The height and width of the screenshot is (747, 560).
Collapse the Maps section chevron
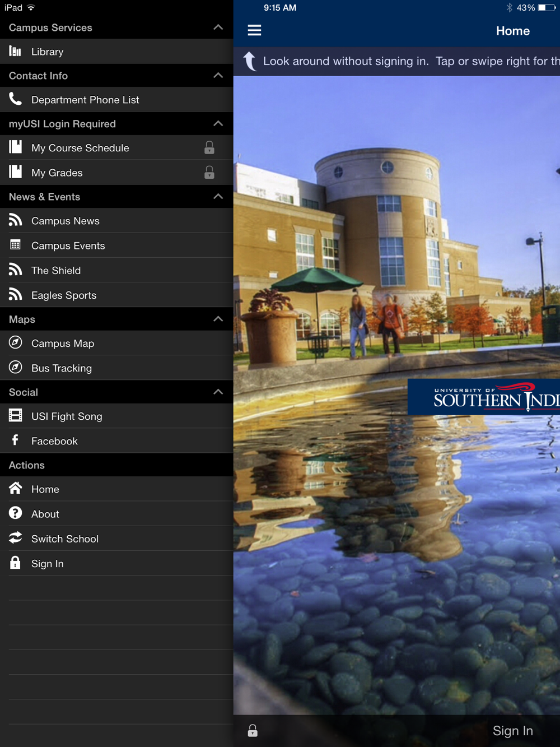pos(218,319)
